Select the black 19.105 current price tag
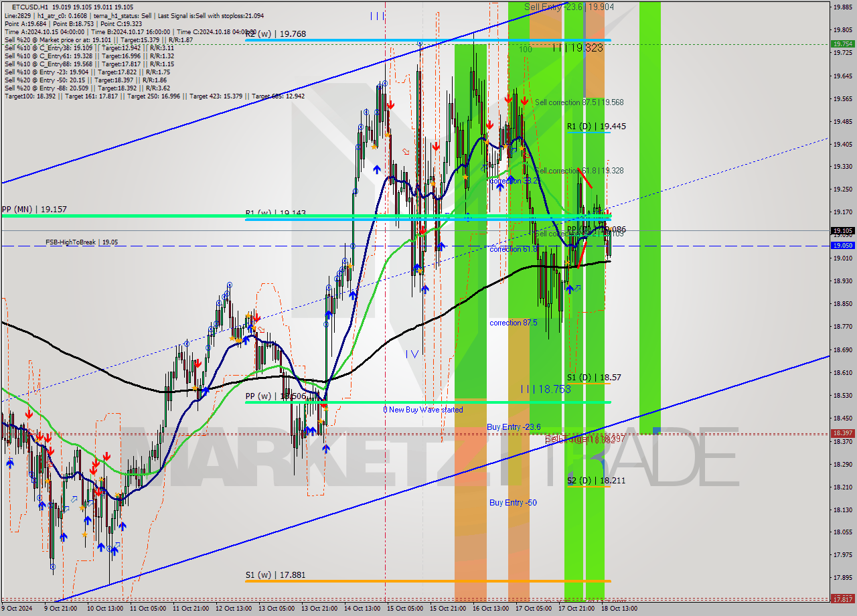Viewport: 857px width, 616px height. coord(842,230)
